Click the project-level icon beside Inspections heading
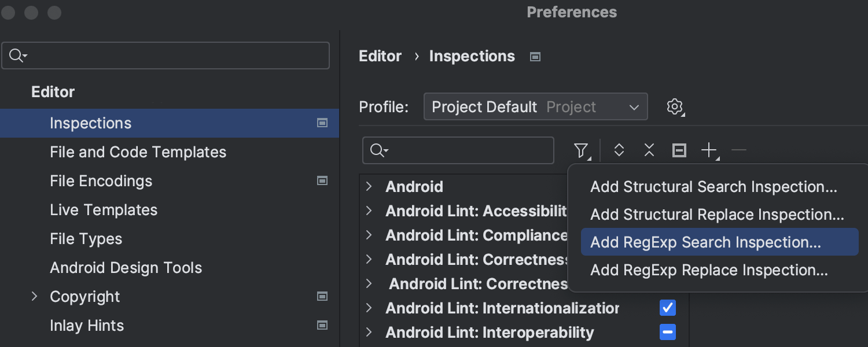 (x=535, y=57)
